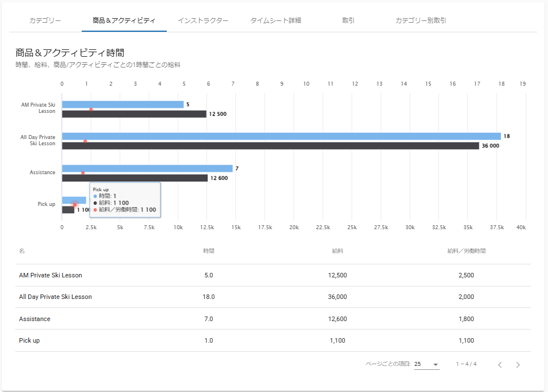The height and width of the screenshot is (392, 548).
Task: Sort by the 名 column header
Action: [x=22, y=251]
